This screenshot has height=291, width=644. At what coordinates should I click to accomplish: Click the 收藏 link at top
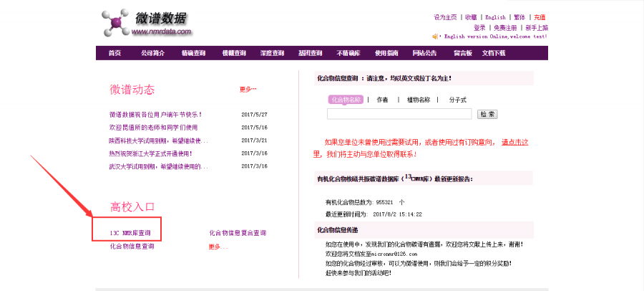coord(471,17)
